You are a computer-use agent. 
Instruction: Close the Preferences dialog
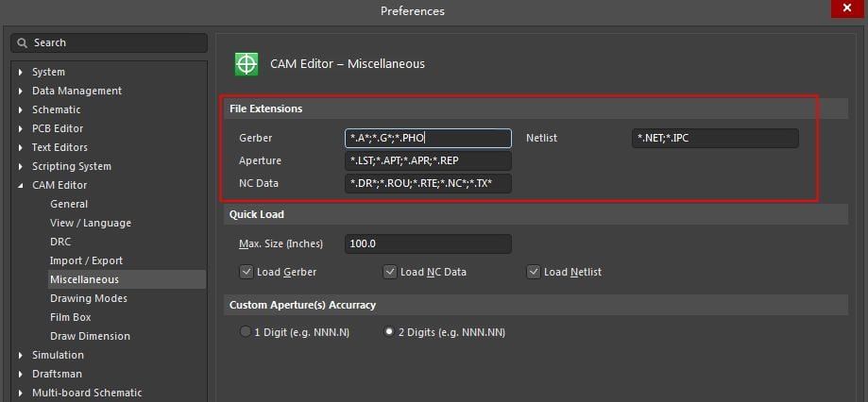tap(847, 8)
